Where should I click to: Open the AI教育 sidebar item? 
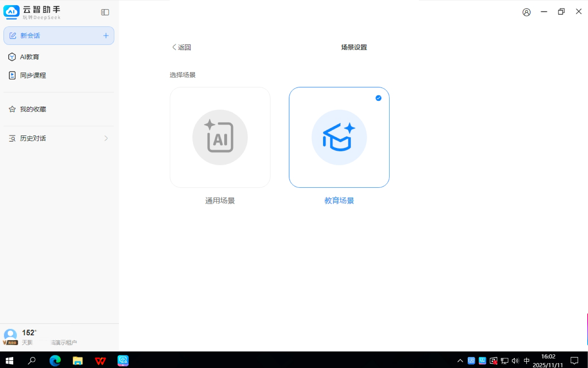29,57
